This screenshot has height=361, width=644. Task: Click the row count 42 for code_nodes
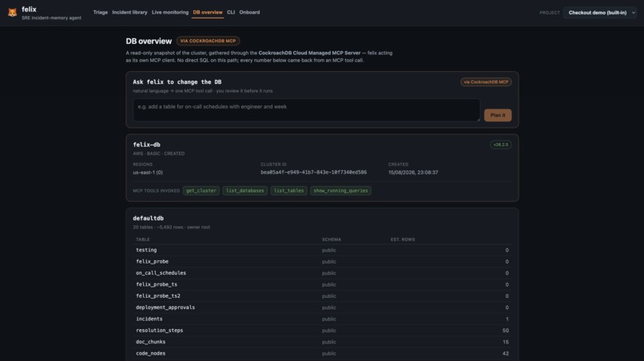pyautogui.click(x=505, y=354)
